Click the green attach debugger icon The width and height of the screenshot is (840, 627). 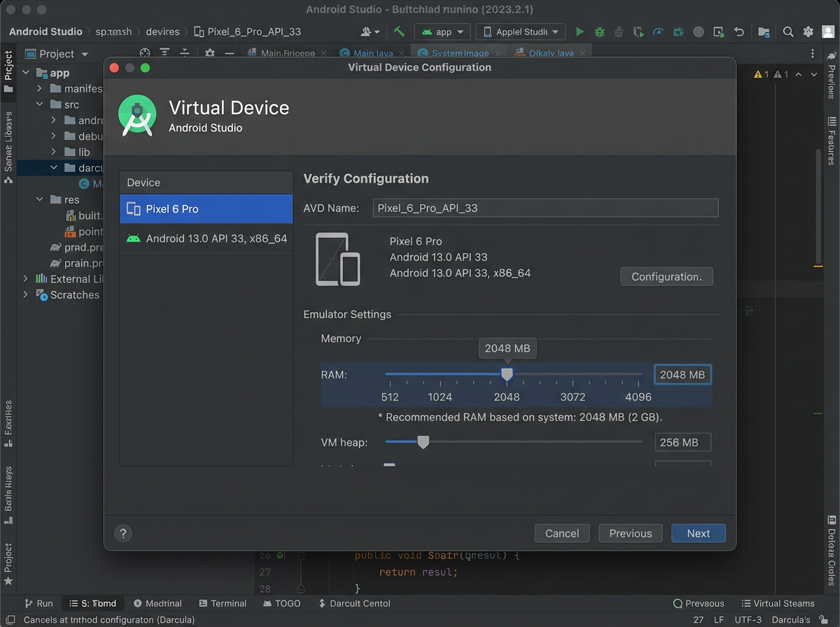[678, 31]
